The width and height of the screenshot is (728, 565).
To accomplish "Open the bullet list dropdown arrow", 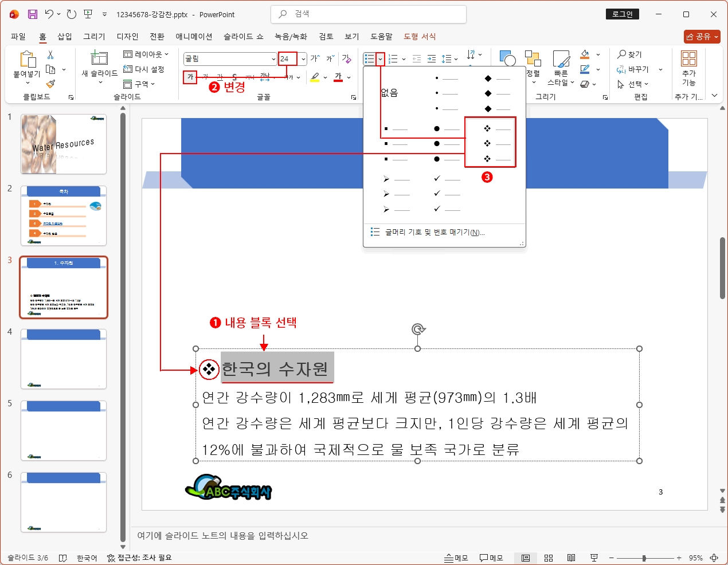I will click(379, 58).
